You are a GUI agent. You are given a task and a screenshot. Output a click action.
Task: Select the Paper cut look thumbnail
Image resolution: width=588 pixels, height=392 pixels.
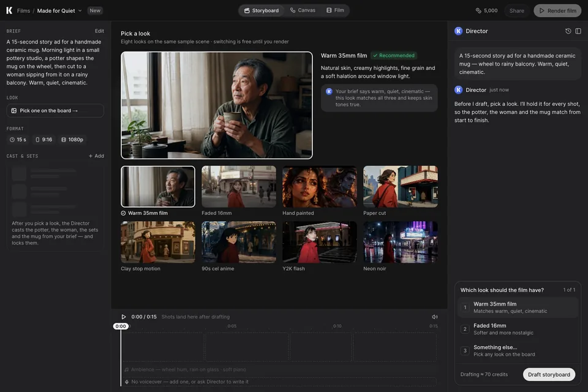point(401,186)
